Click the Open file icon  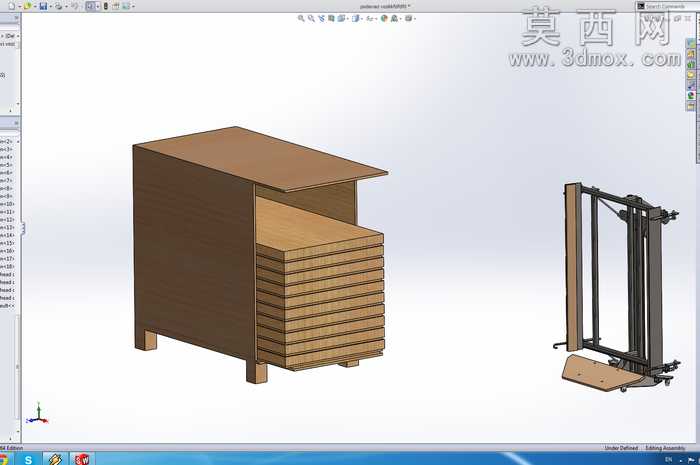[27, 6]
